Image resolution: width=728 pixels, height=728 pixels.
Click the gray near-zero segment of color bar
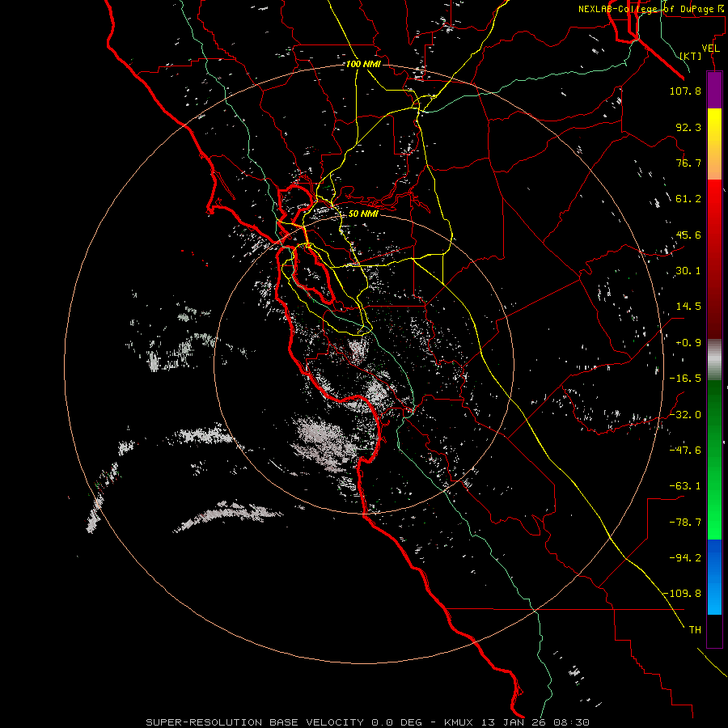pos(714,360)
